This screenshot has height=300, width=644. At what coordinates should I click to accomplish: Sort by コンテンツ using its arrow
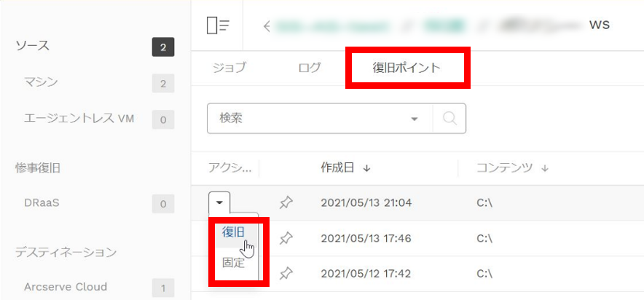pyautogui.click(x=545, y=169)
